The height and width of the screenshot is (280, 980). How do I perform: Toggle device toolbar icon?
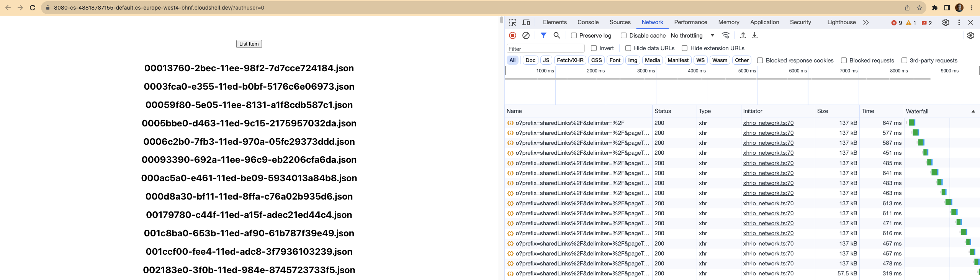pyautogui.click(x=526, y=22)
